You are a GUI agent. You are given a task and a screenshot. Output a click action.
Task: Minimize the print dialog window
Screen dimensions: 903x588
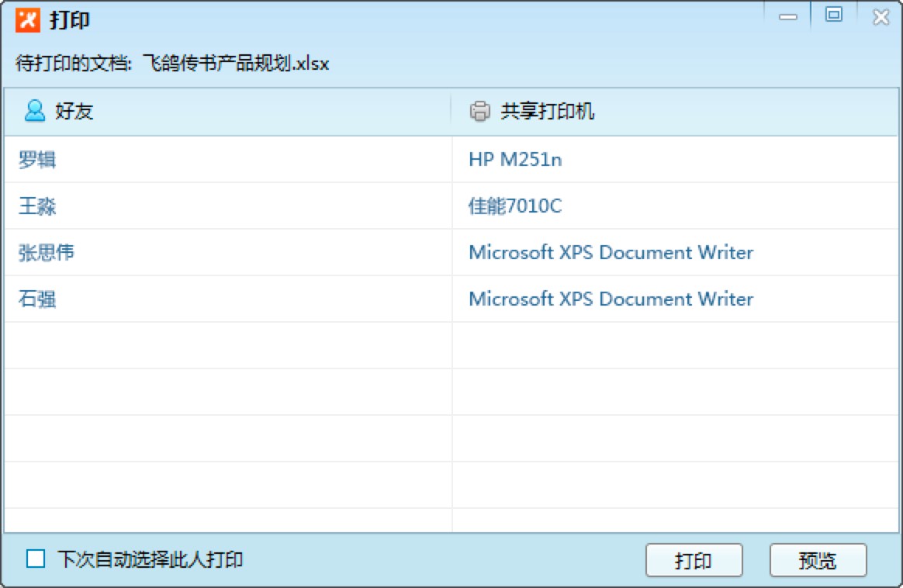(788, 17)
